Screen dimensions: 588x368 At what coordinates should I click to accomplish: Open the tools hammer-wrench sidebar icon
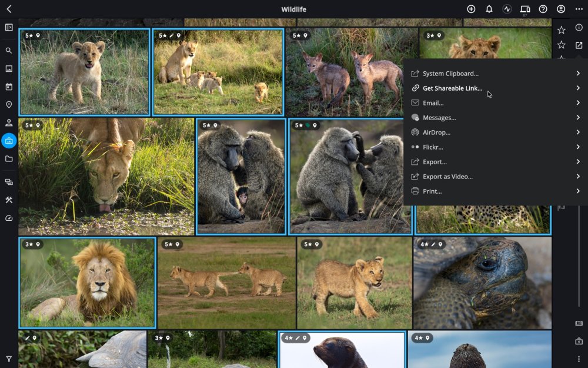[9, 200]
